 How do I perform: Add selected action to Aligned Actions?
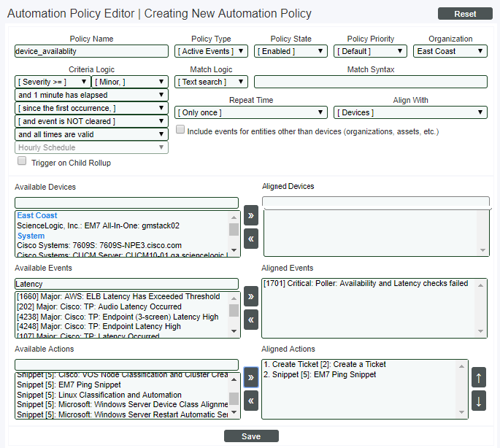click(251, 377)
